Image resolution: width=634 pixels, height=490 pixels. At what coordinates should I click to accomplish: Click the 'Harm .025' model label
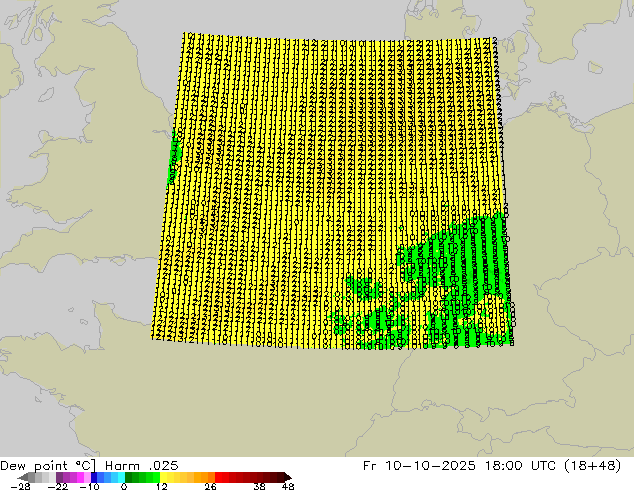tap(142, 466)
